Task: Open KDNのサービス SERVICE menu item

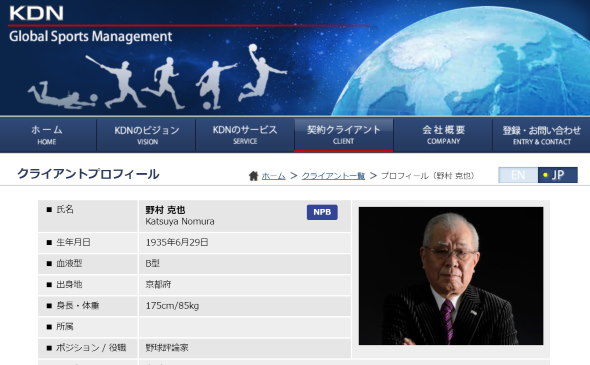Action: [245, 135]
